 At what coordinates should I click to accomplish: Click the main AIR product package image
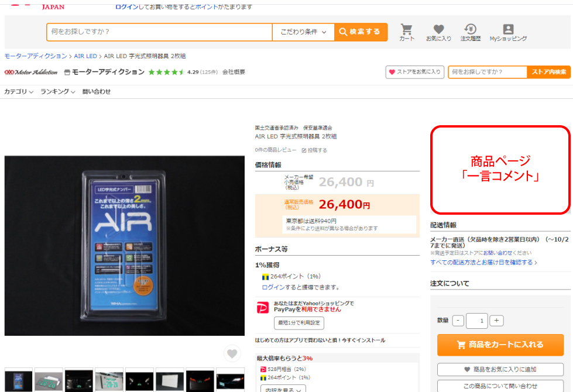(x=124, y=246)
